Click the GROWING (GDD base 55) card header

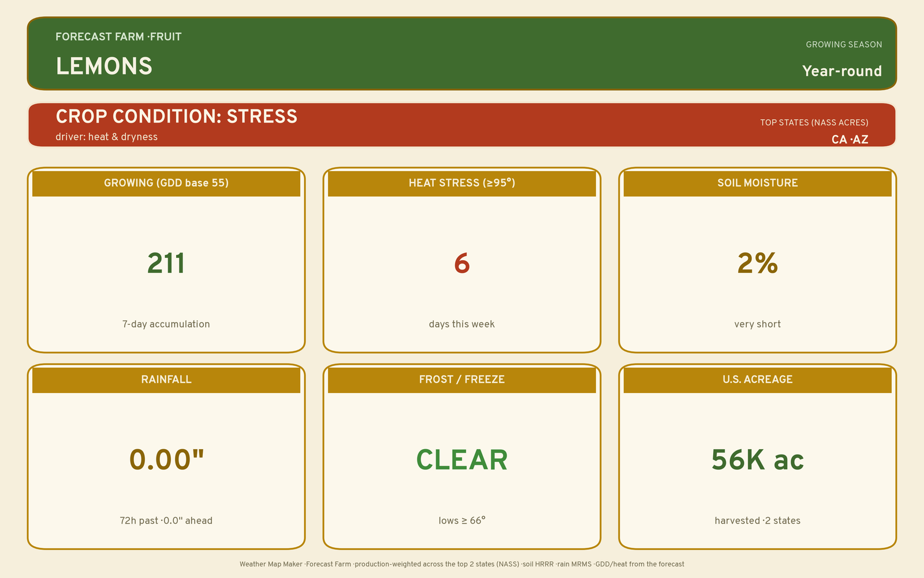166,183
